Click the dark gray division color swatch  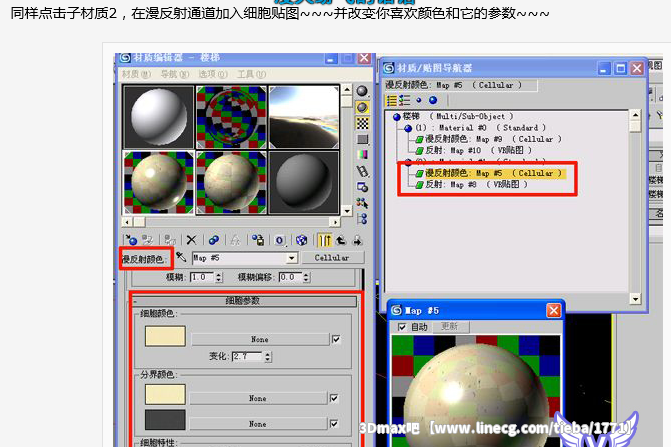[165, 420]
